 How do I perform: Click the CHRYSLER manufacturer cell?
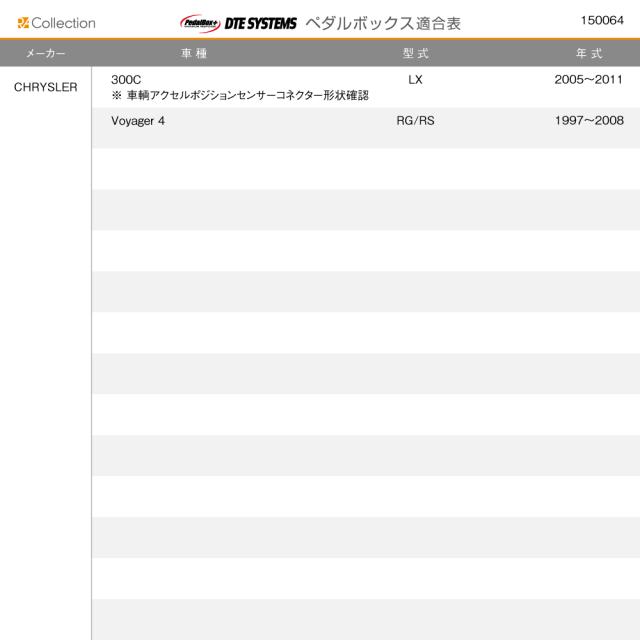click(x=45, y=87)
